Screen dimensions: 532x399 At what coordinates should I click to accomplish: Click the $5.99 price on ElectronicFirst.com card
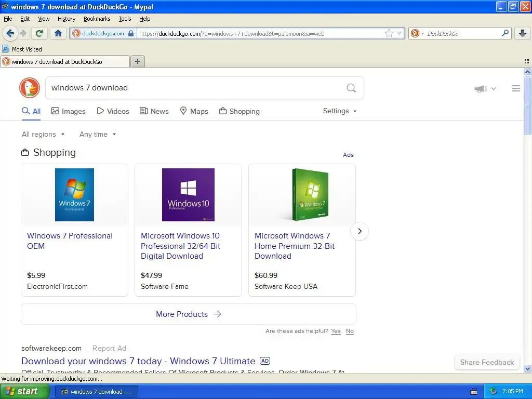36,275
